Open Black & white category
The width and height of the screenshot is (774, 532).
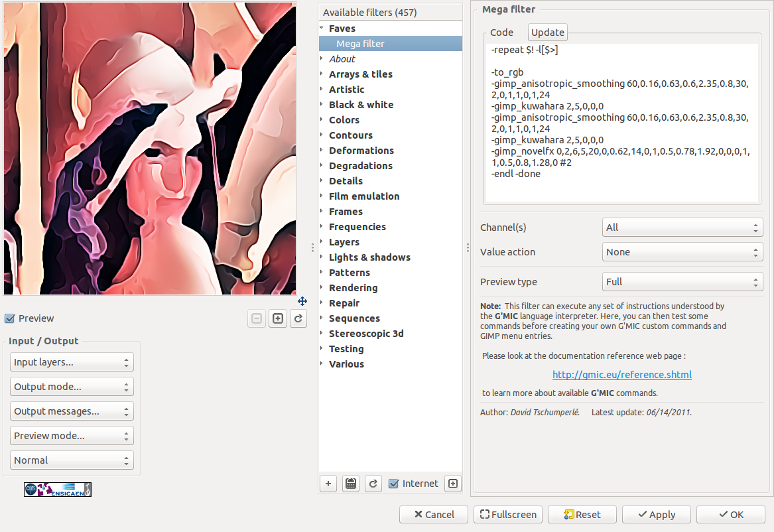pyautogui.click(x=391, y=105)
